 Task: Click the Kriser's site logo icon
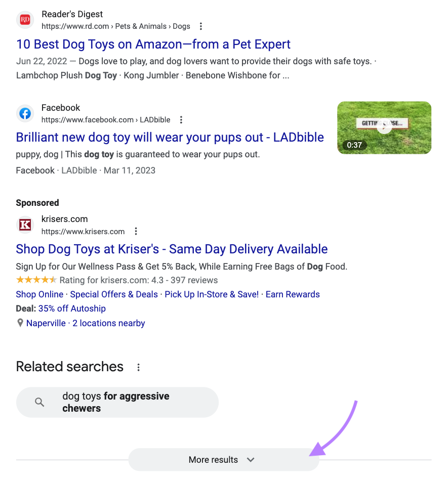tap(25, 225)
